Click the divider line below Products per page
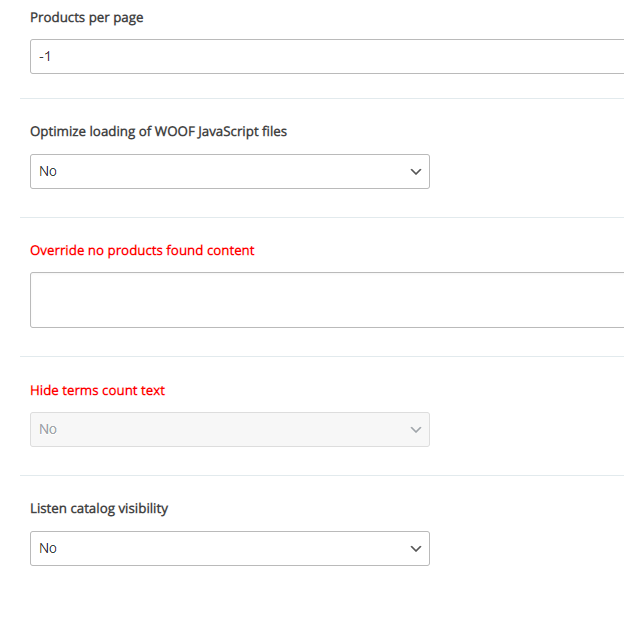Screen dimensions: 624x619 [322, 98]
